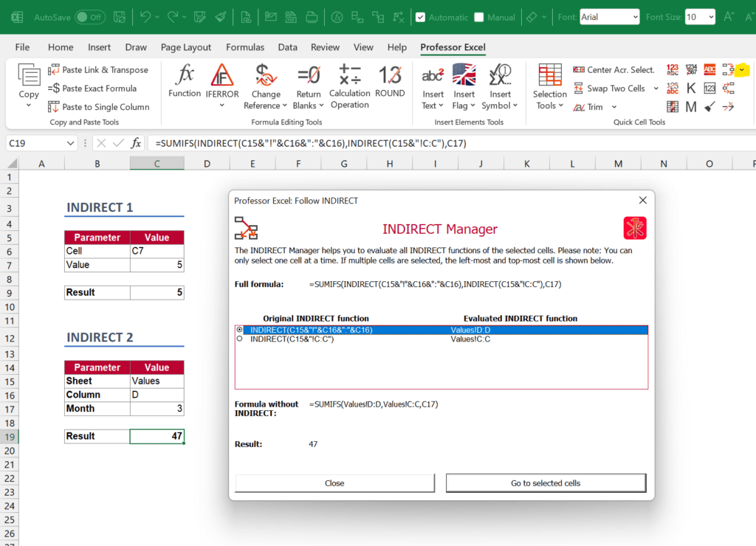The height and width of the screenshot is (546, 756).
Task: Apply the IFERROR wrapper tool
Action: [x=221, y=80]
